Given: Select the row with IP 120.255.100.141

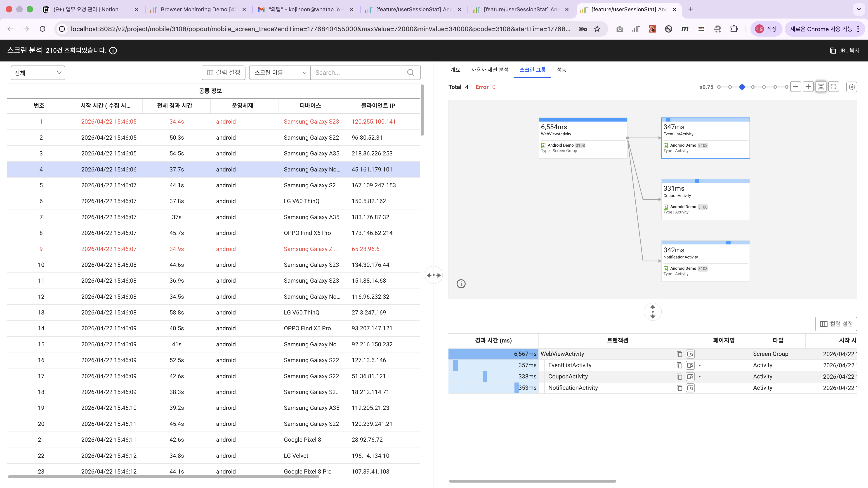Looking at the screenshot, I should pyautogui.click(x=214, y=122).
